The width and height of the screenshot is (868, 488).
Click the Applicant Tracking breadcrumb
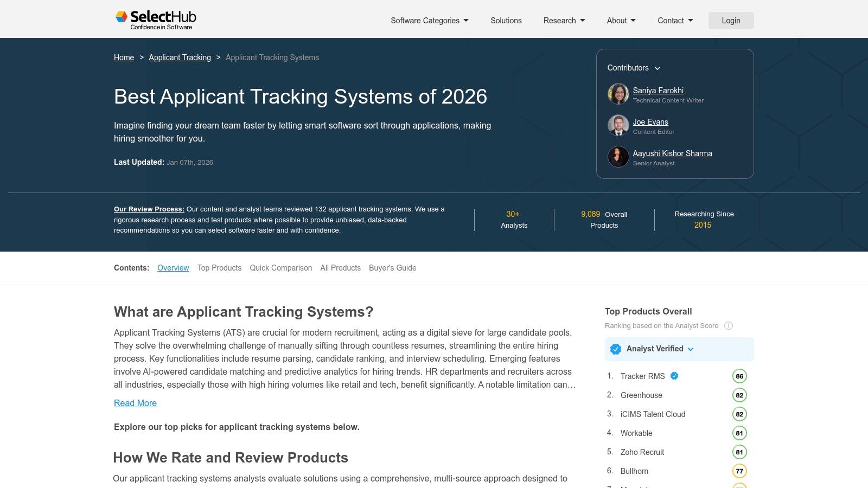coord(180,57)
